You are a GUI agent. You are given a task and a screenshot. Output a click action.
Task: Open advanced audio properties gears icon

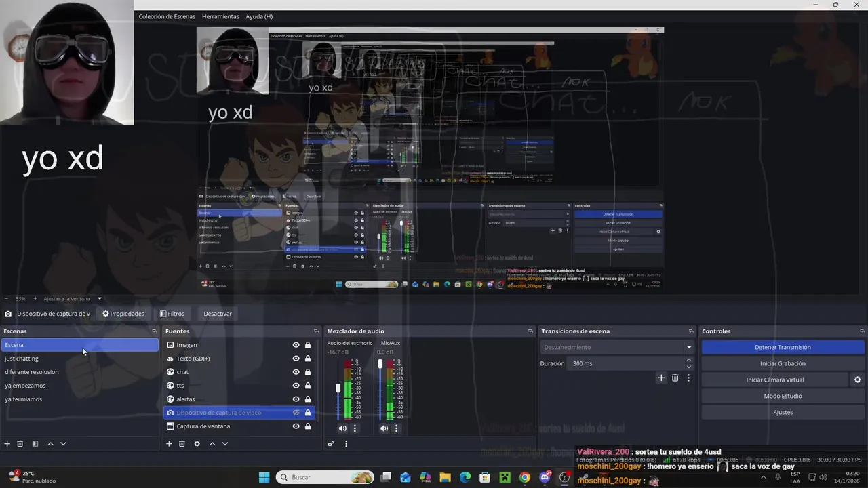coord(331,444)
